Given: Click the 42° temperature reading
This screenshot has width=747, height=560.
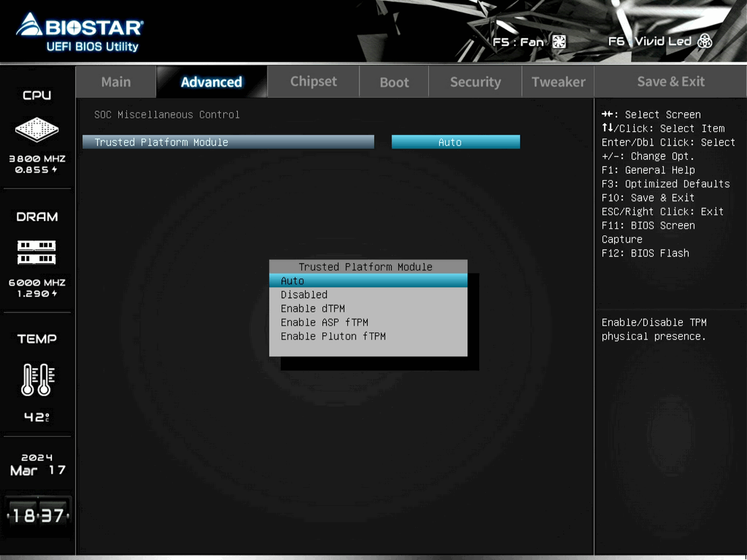Looking at the screenshot, I should (x=37, y=417).
